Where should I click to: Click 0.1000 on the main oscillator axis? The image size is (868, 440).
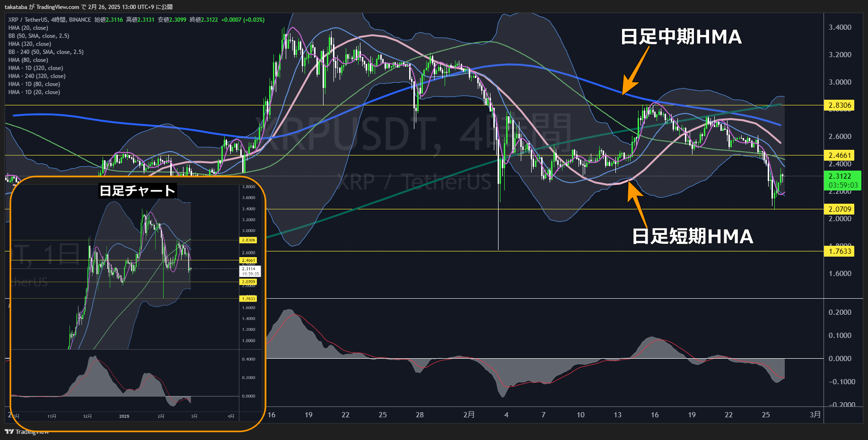click(840, 336)
